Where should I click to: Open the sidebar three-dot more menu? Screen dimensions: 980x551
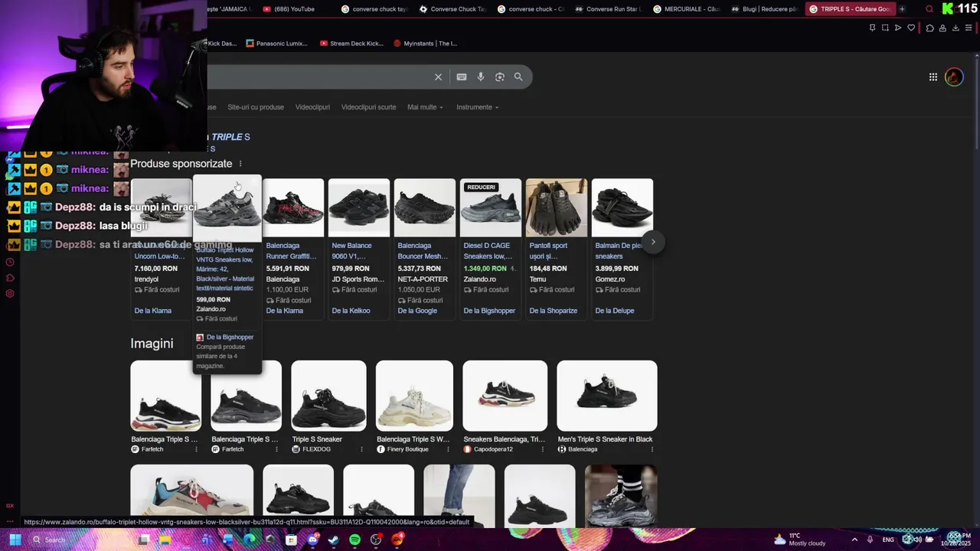coord(10,521)
